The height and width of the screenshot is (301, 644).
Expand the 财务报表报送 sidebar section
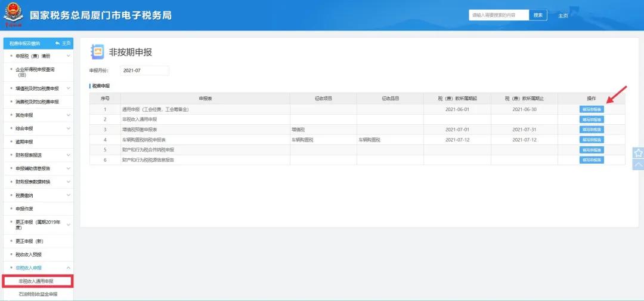(37, 155)
